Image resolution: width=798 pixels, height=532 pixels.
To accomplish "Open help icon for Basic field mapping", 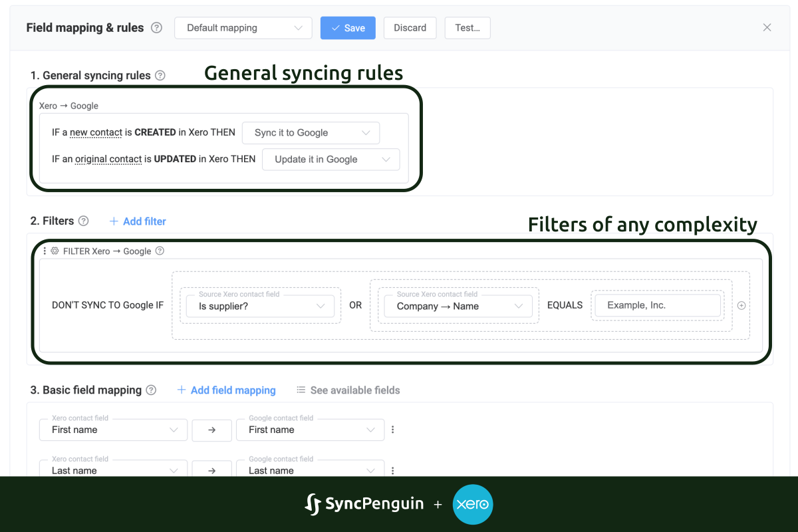I will point(151,390).
